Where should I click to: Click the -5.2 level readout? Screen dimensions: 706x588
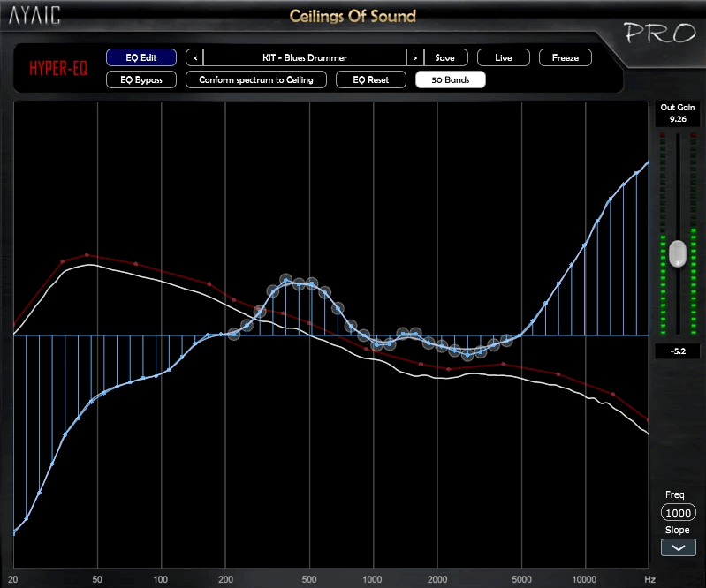[678, 351]
